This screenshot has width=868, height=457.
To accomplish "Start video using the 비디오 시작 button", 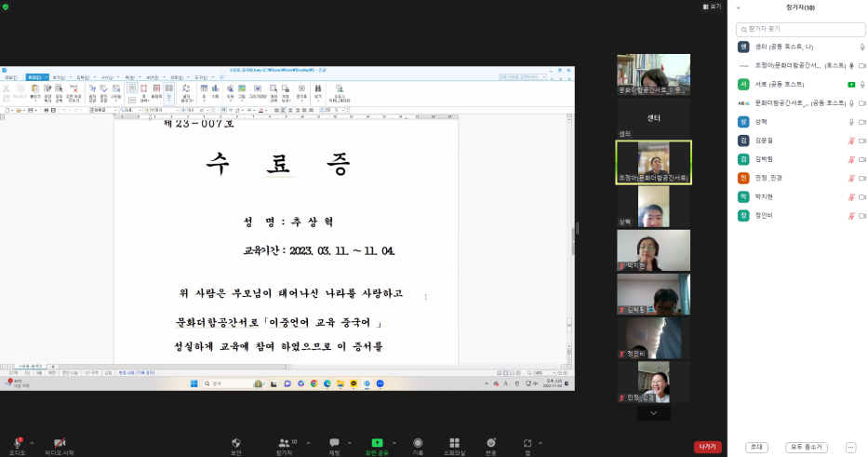I will (x=60, y=444).
